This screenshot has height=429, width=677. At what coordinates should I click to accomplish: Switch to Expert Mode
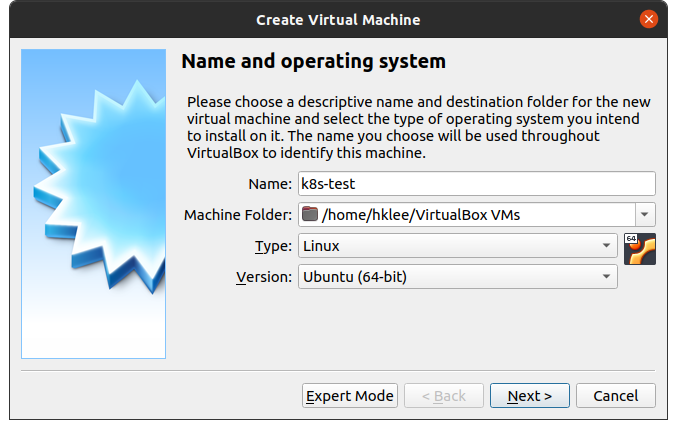(x=350, y=395)
